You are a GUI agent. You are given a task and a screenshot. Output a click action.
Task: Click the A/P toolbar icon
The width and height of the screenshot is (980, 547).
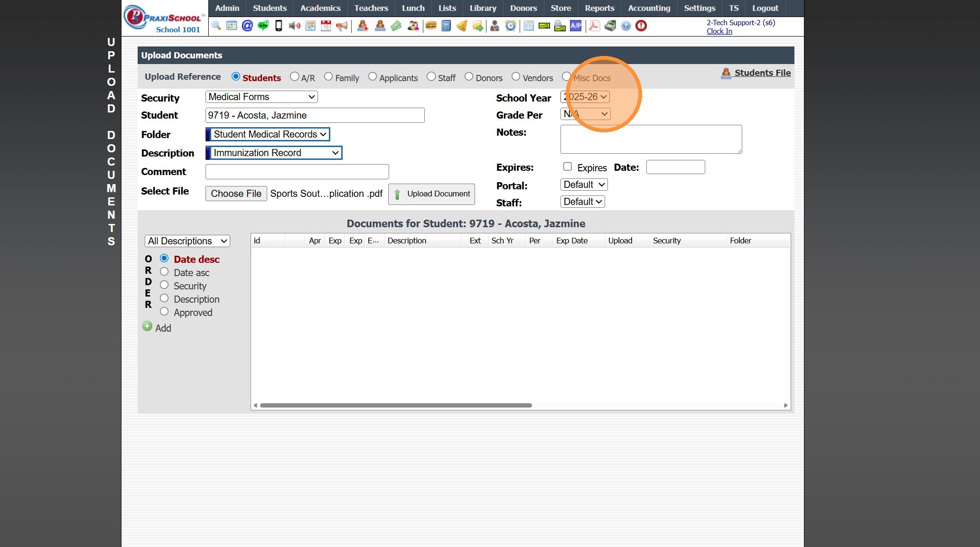[x=576, y=26]
